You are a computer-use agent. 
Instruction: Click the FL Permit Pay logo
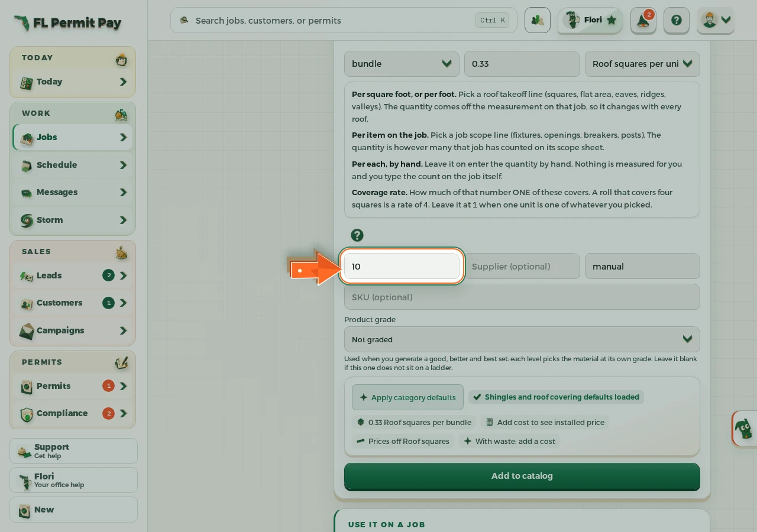[x=67, y=23]
